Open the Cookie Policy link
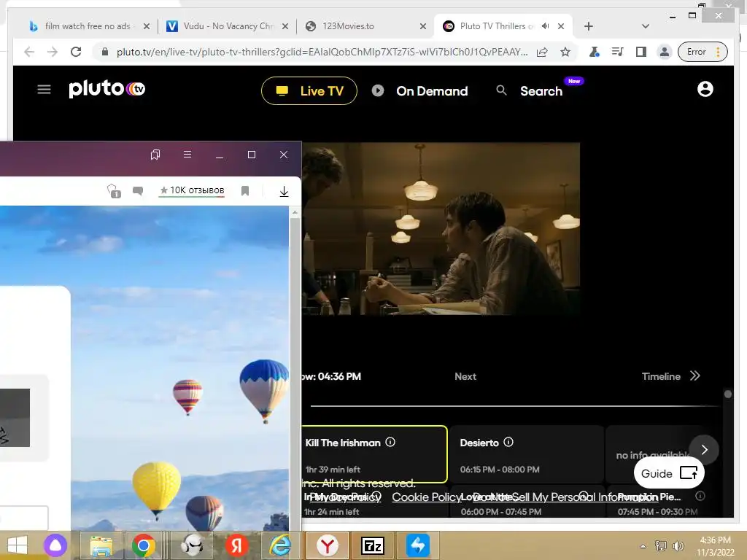 (x=426, y=497)
